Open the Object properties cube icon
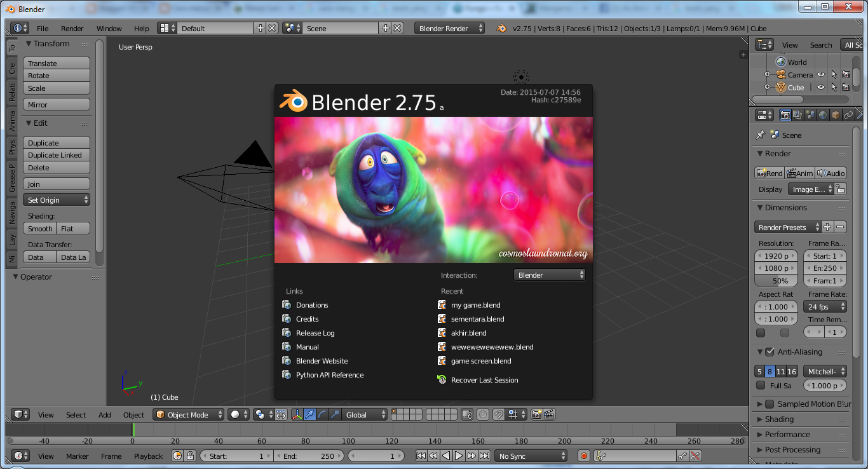868x469 pixels. tap(836, 115)
